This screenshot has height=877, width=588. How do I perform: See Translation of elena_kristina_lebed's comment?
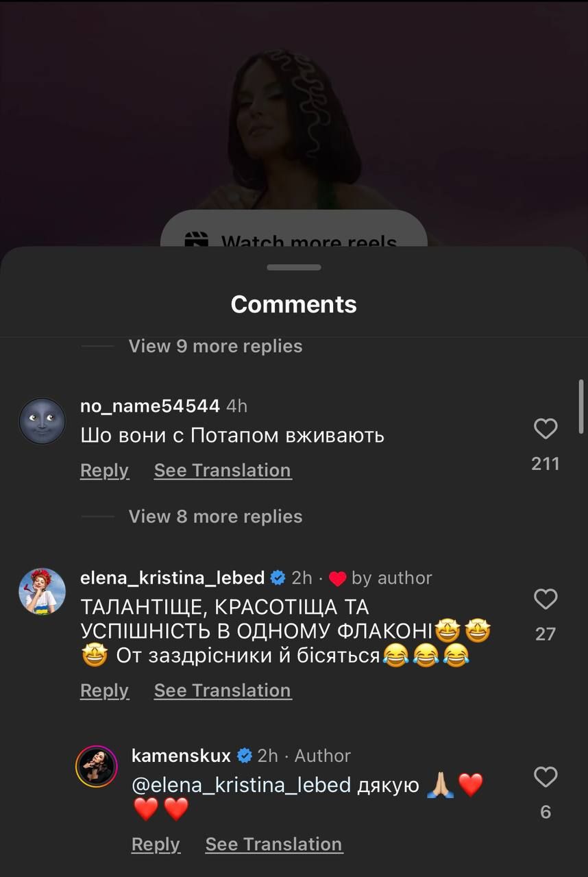point(223,690)
